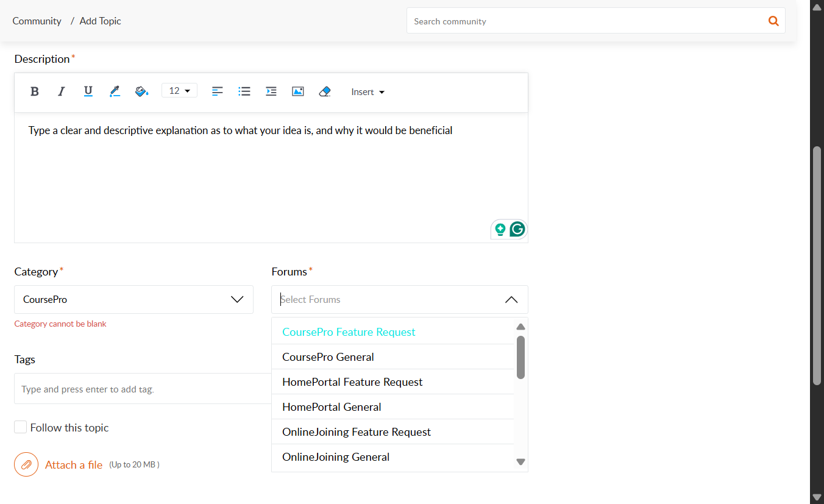Click the main page scrollbar thumb
This screenshot has height=504, width=824.
[817, 266]
